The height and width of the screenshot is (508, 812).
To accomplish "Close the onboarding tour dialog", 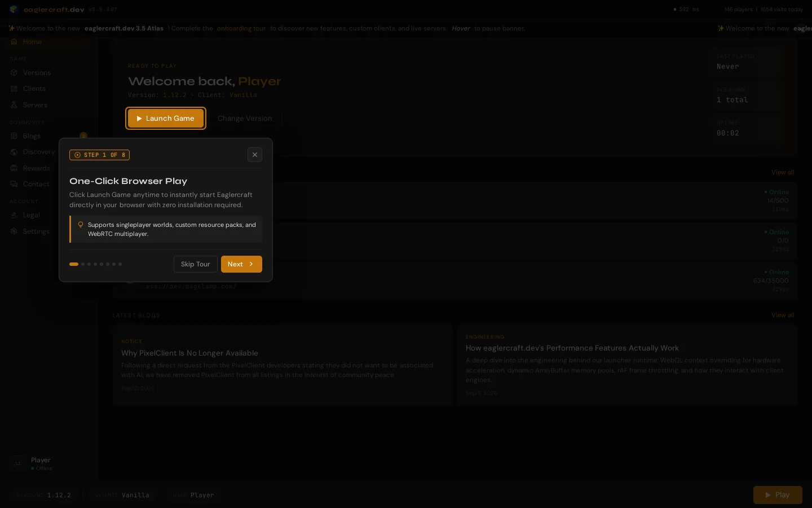I will [x=255, y=155].
